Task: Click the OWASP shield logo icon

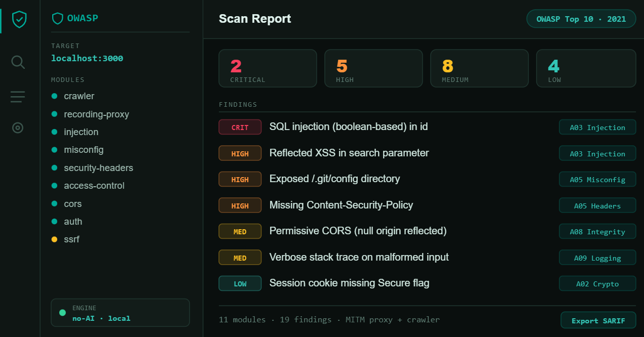Action: coord(57,19)
